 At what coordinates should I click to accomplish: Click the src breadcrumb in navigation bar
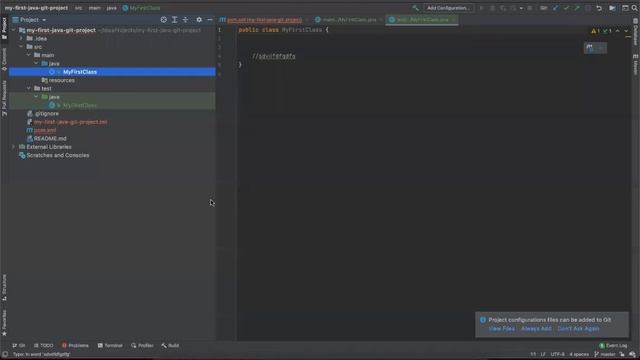78,8
